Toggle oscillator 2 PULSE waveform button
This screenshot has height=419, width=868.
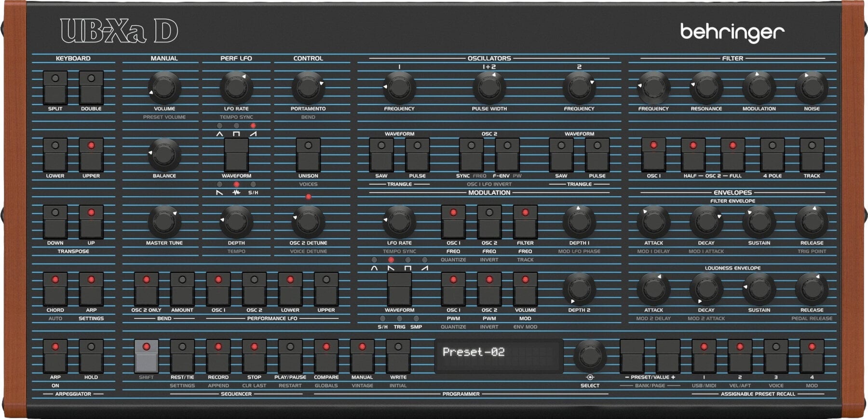coord(597,155)
